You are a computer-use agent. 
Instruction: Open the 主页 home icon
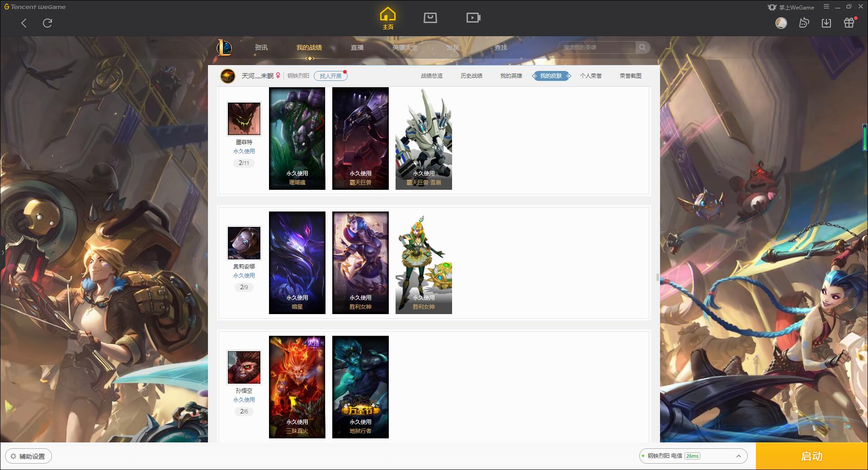(x=388, y=19)
